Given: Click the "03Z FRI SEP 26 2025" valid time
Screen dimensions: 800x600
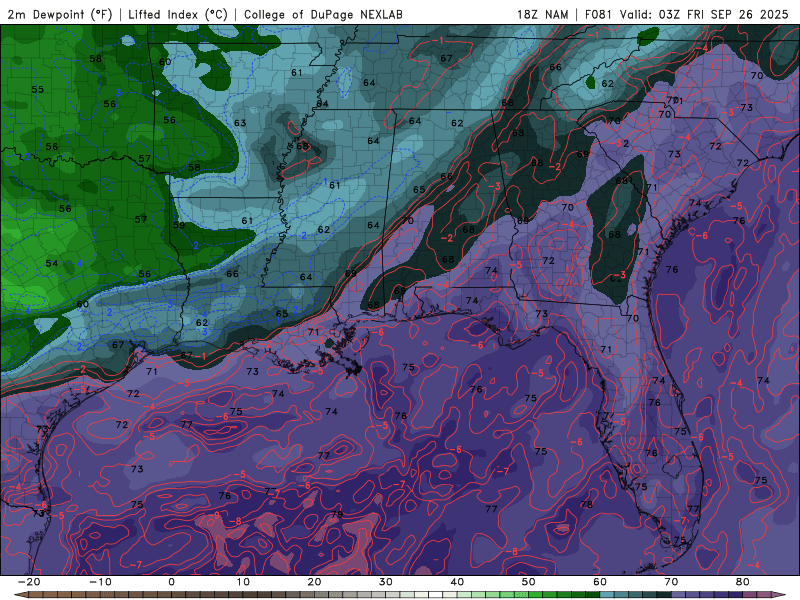Looking at the screenshot, I should 723,14.
